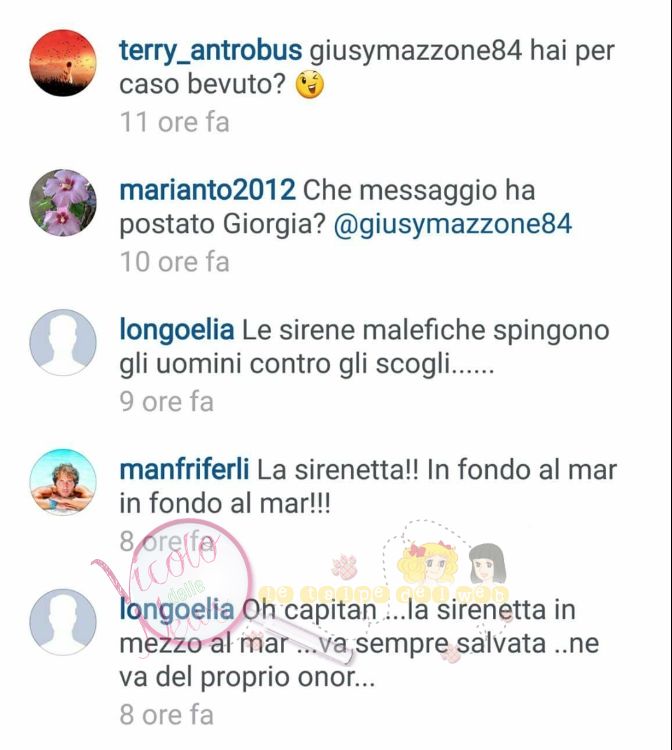Tap first longoelia default avatar
This screenshot has width=672, height=750.
63,342
